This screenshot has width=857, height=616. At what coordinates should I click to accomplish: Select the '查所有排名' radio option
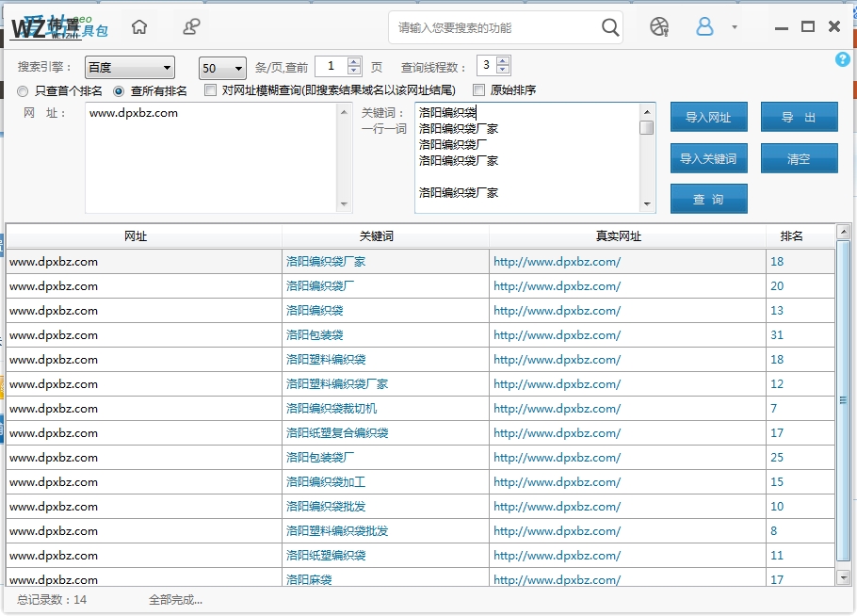pyautogui.click(x=119, y=91)
